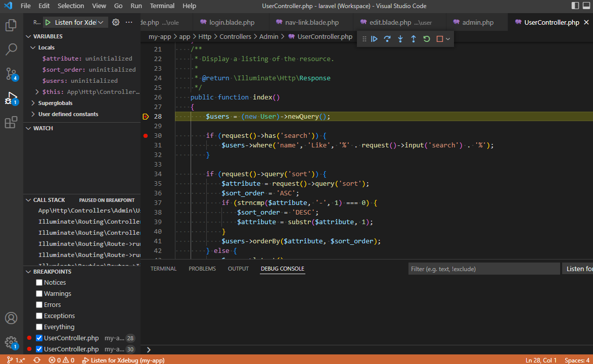Collapse the WATCH section
593x364 pixels.
point(28,128)
